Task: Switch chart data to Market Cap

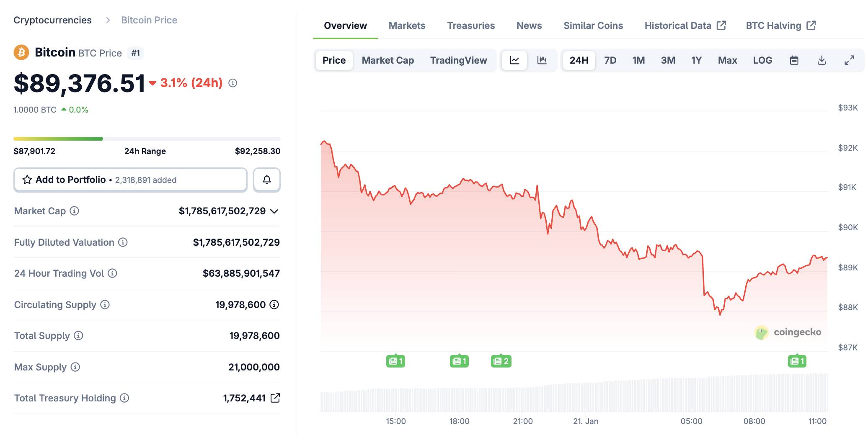Action: 387,60
